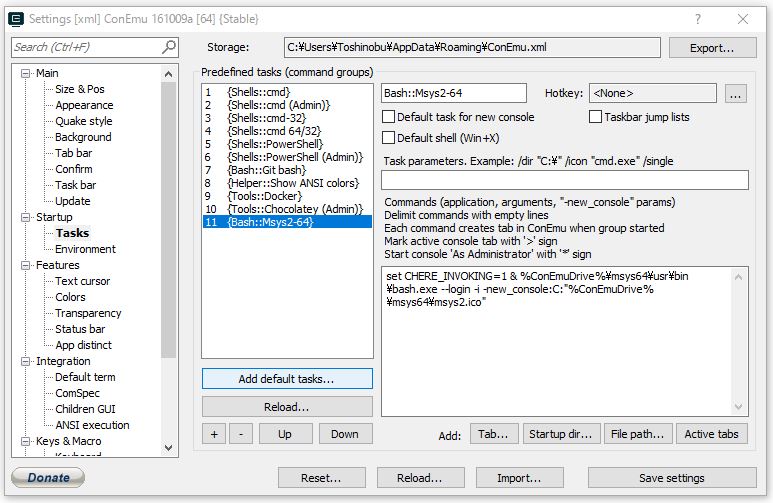Viewport: 773px width, 503px height.
Task: Enable Default task for new console
Action: coord(388,117)
